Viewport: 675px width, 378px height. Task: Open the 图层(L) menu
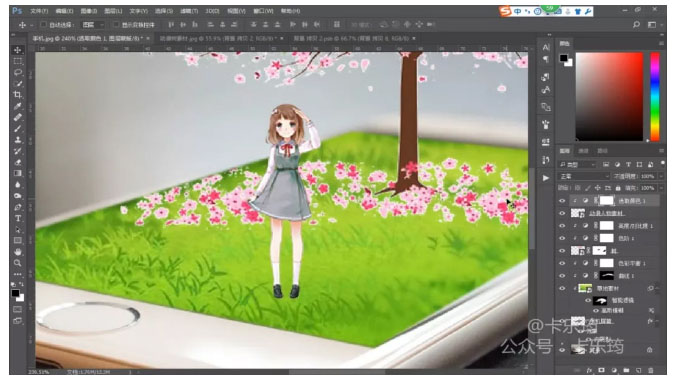(x=113, y=11)
